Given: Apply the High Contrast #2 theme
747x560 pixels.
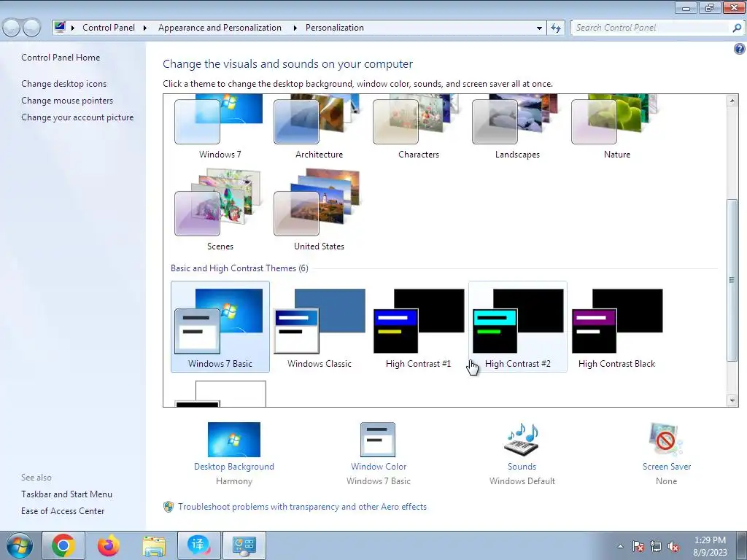Looking at the screenshot, I should [x=518, y=327].
